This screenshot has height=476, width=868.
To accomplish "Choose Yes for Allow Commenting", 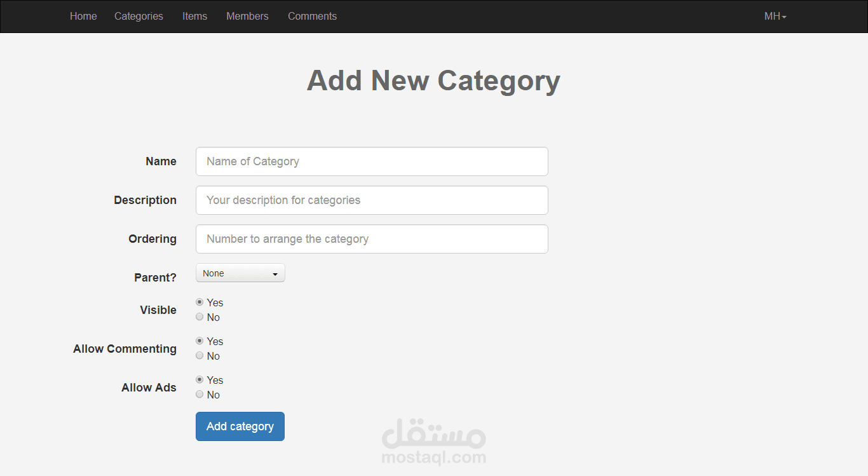I will click(x=200, y=341).
